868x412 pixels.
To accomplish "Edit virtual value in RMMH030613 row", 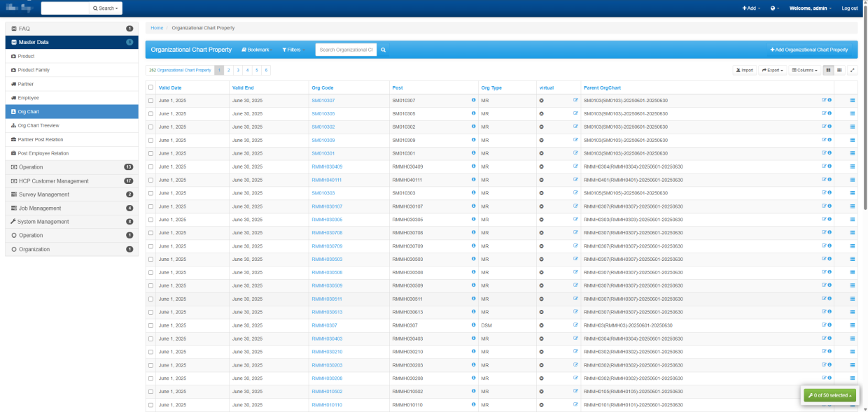I will point(575,312).
